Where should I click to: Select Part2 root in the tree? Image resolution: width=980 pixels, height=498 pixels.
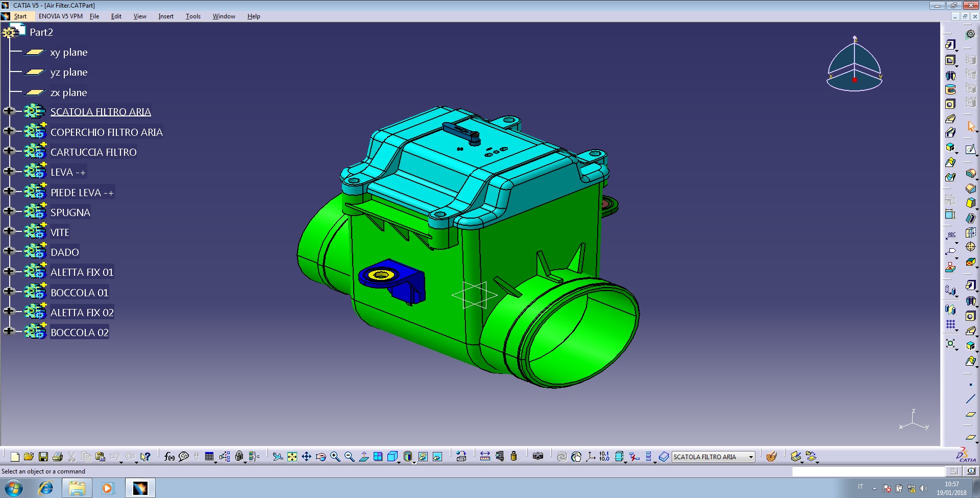tap(41, 32)
